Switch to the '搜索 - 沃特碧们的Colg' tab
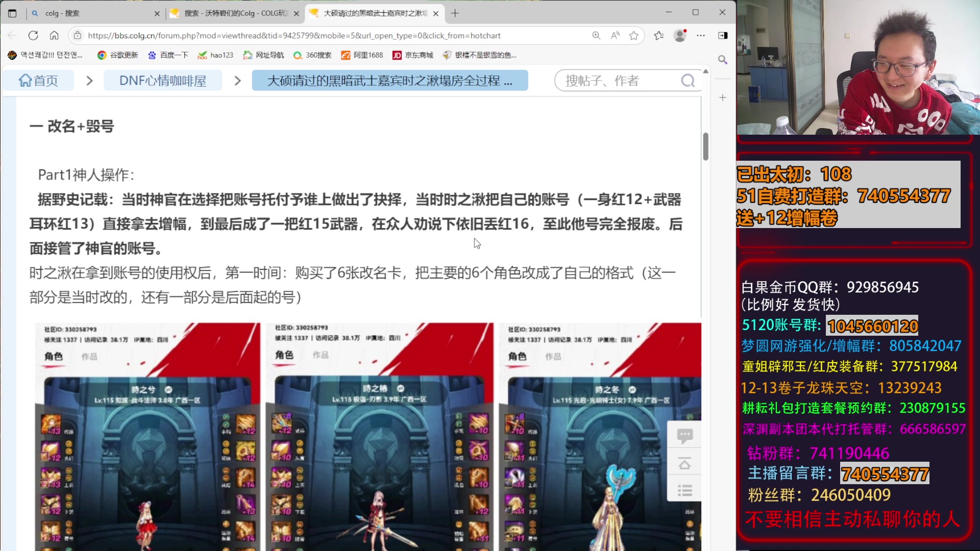980x551 pixels. click(235, 13)
